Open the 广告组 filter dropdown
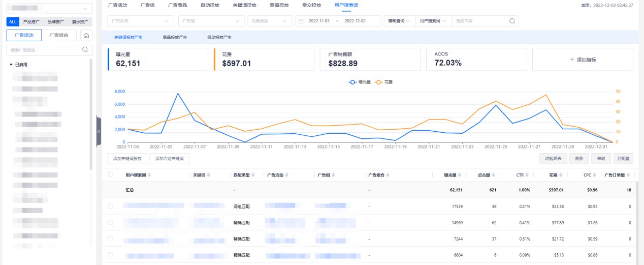Screen dimensions: 644x265 click(211, 21)
